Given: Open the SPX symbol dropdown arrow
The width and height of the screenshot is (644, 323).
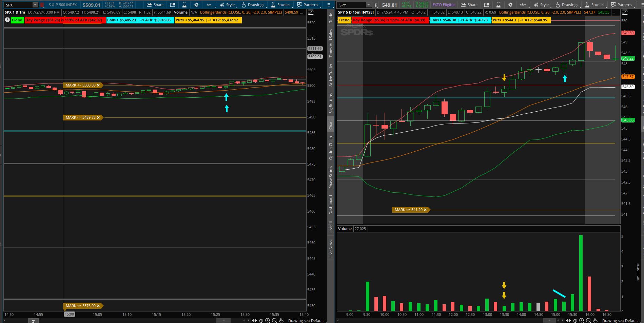Looking at the screenshot, I should click(x=35, y=5).
